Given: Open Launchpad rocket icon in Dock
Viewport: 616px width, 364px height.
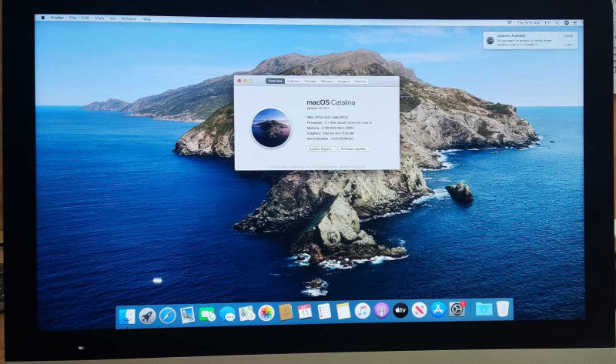Looking at the screenshot, I should (x=147, y=316).
